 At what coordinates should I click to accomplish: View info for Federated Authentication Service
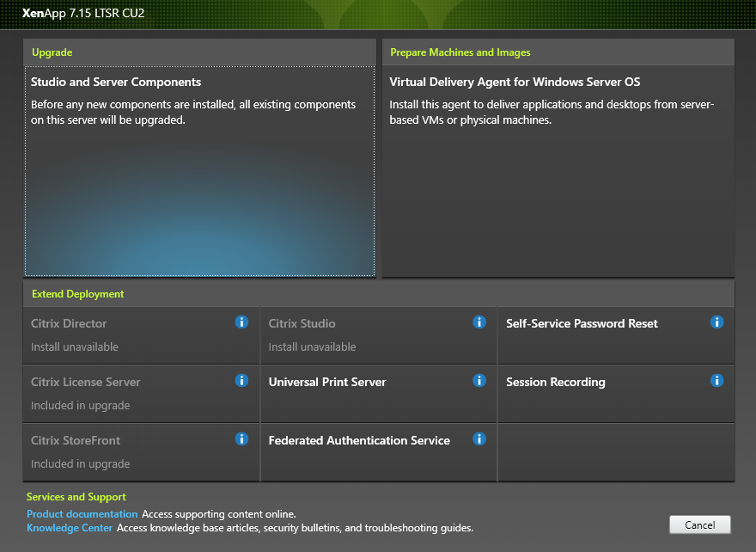coord(479,439)
